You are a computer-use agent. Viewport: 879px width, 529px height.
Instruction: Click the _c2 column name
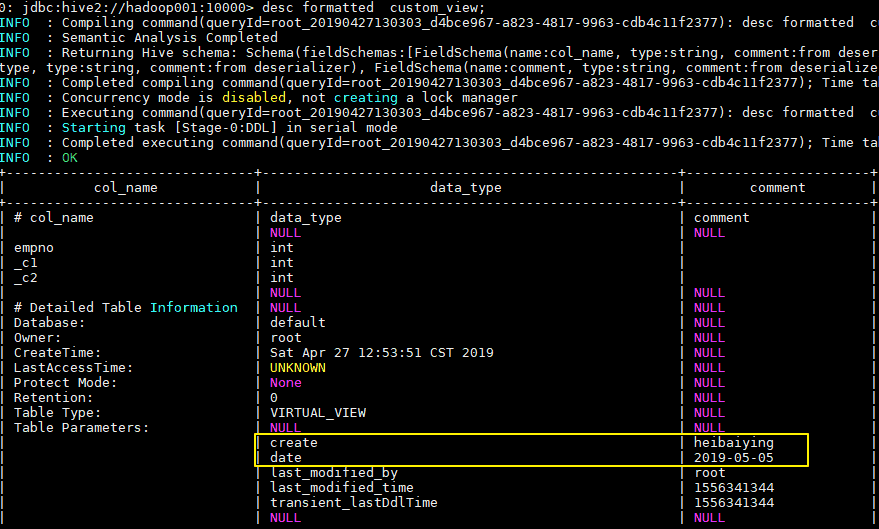click(x=25, y=277)
